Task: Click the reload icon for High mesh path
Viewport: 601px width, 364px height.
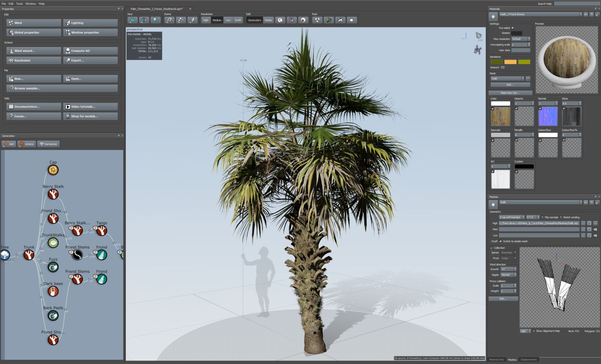Action: pos(589,223)
